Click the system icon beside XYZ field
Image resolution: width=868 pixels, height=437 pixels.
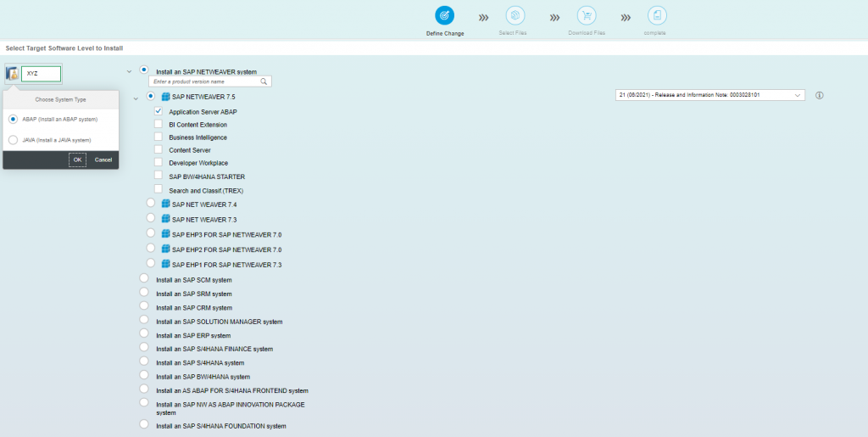pos(12,73)
